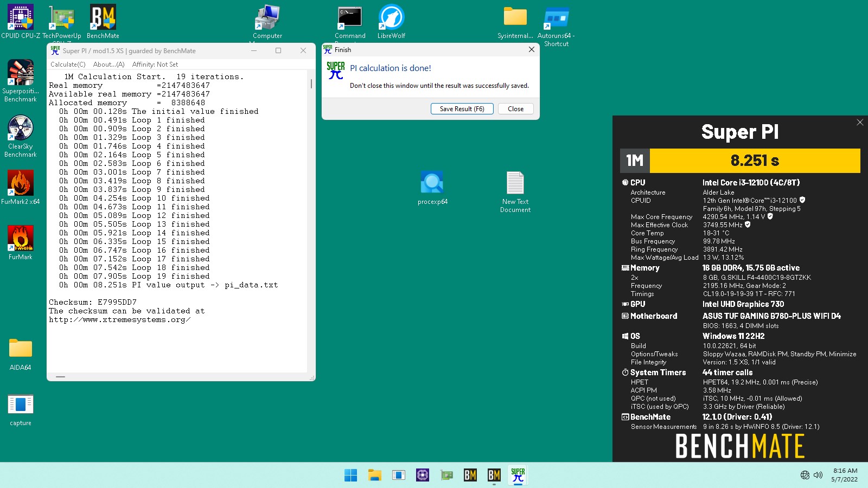
Task: Open the capture desktop icon
Action: (x=21, y=409)
